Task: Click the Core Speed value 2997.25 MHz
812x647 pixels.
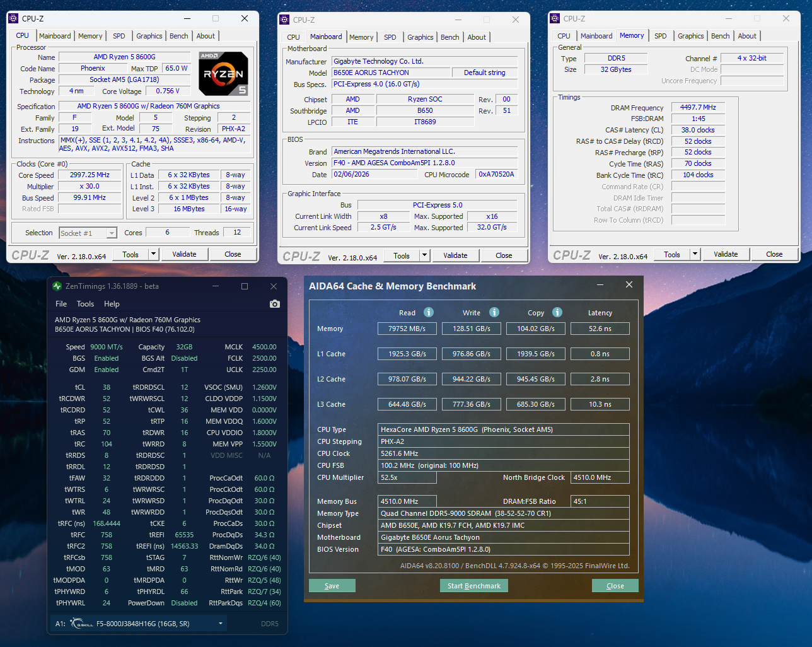Action: (x=90, y=175)
